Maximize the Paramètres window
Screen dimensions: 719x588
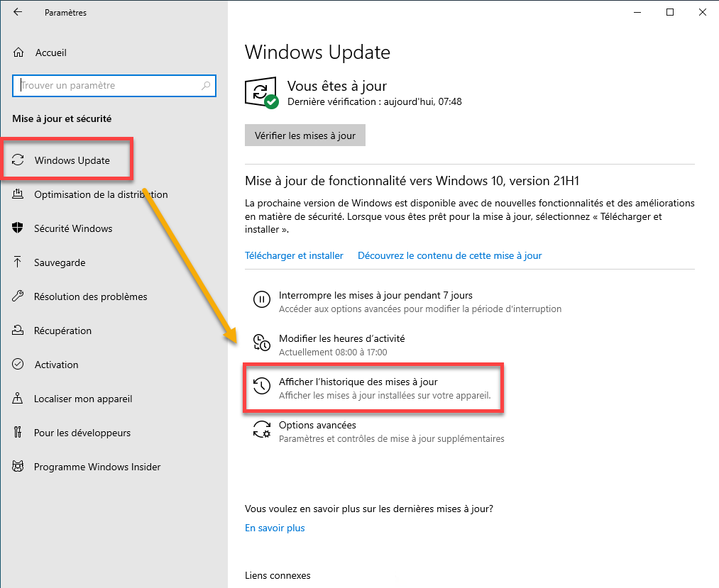pos(670,12)
